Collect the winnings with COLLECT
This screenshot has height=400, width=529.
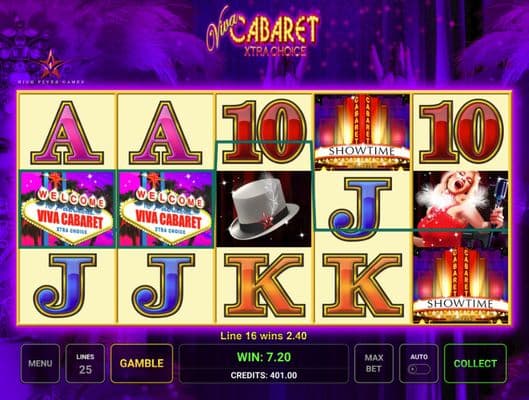(x=475, y=363)
